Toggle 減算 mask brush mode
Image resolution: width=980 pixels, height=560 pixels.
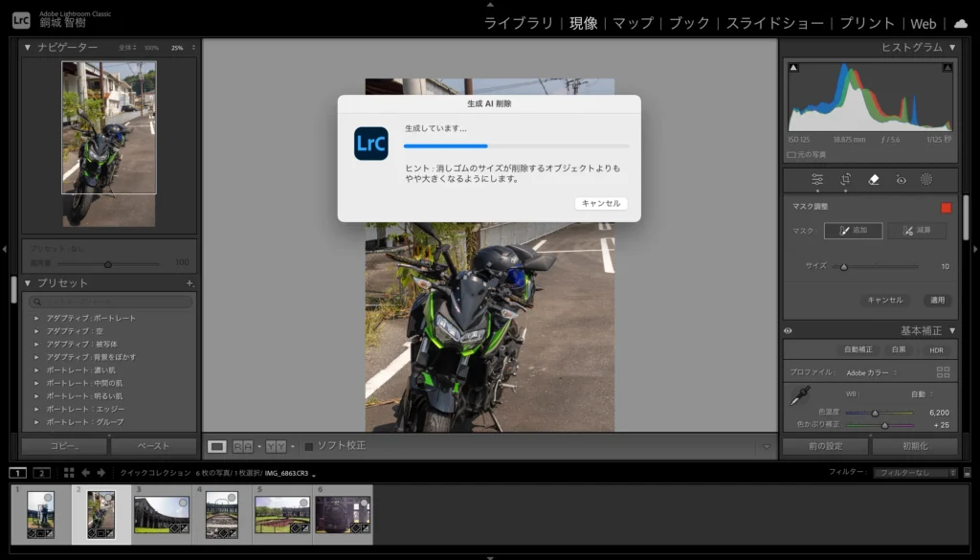tap(916, 230)
